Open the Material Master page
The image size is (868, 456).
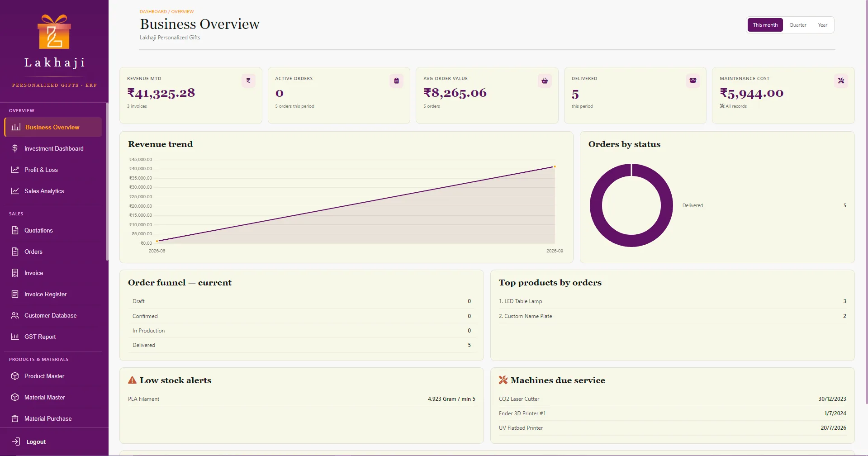point(53,397)
